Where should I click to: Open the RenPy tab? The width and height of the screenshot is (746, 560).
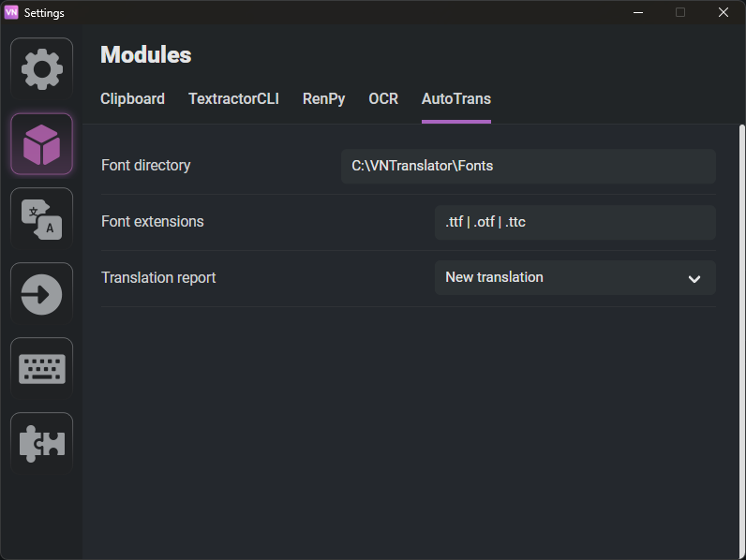click(x=323, y=99)
